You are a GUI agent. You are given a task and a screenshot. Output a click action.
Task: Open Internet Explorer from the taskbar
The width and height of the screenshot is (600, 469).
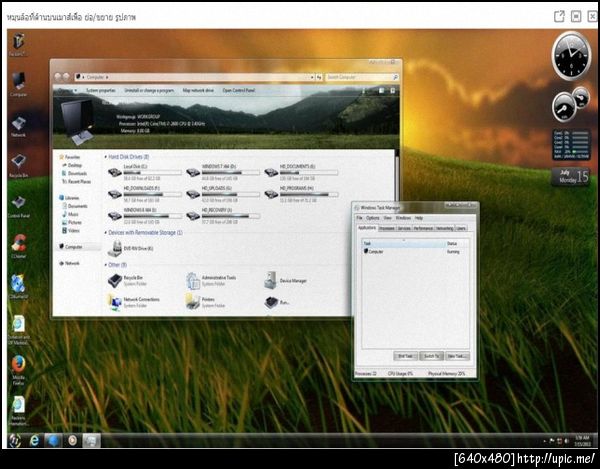(34, 441)
